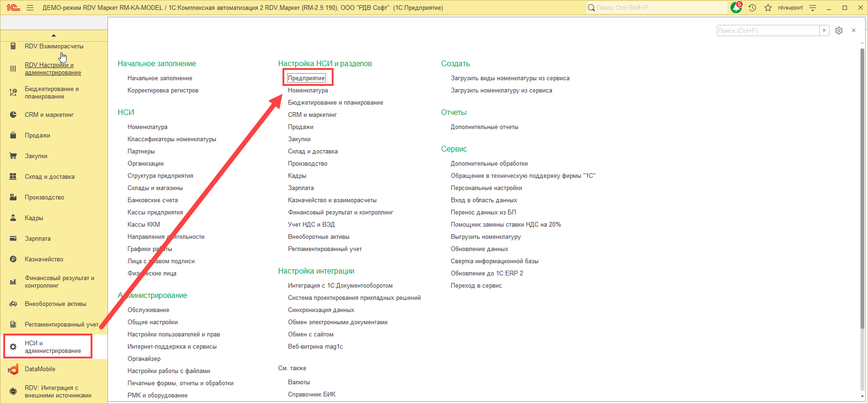Clear the menu search field

(x=824, y=30)
